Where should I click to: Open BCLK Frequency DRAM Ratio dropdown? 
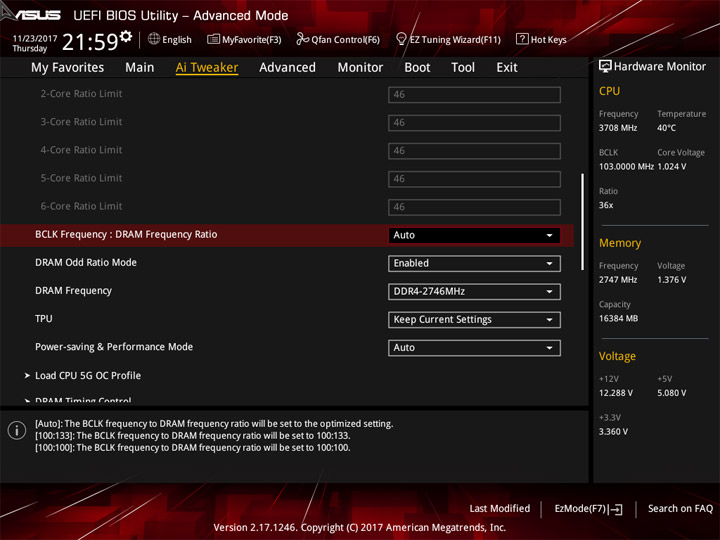pyautogui.click(x=474, y=235)
